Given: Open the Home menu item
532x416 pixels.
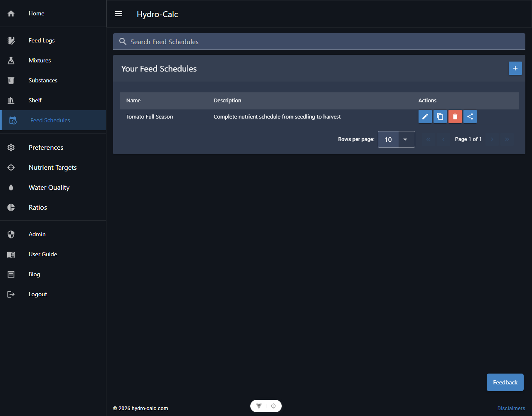Looking at the screenshot, I should 53,14.
